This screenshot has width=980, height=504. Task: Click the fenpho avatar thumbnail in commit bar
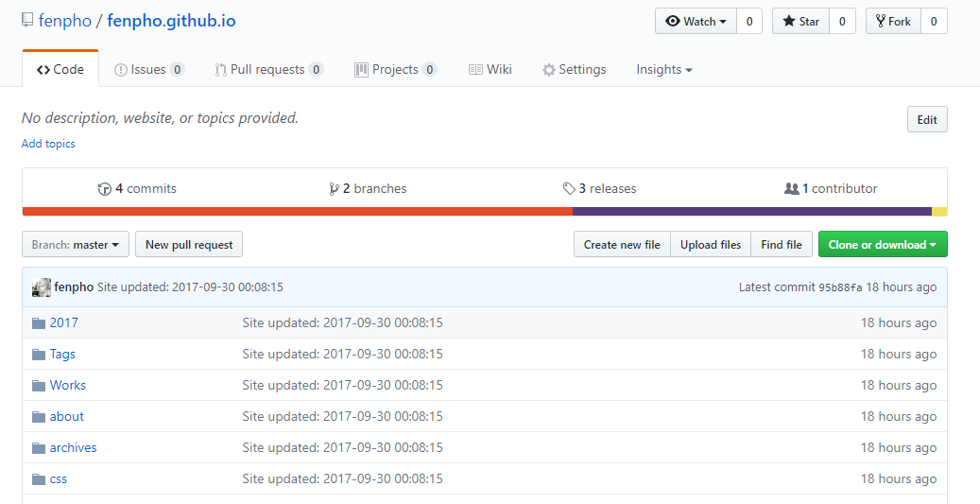point(42,287)
